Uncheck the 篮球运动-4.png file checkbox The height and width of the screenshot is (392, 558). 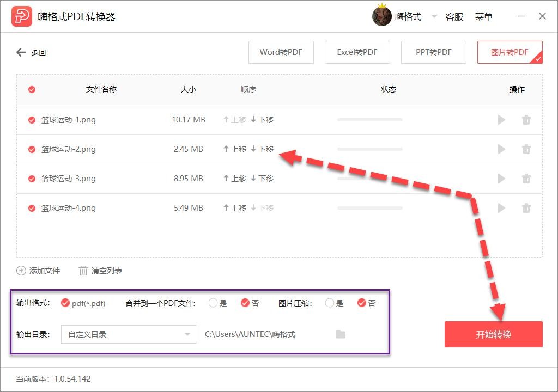click(32, 208)
